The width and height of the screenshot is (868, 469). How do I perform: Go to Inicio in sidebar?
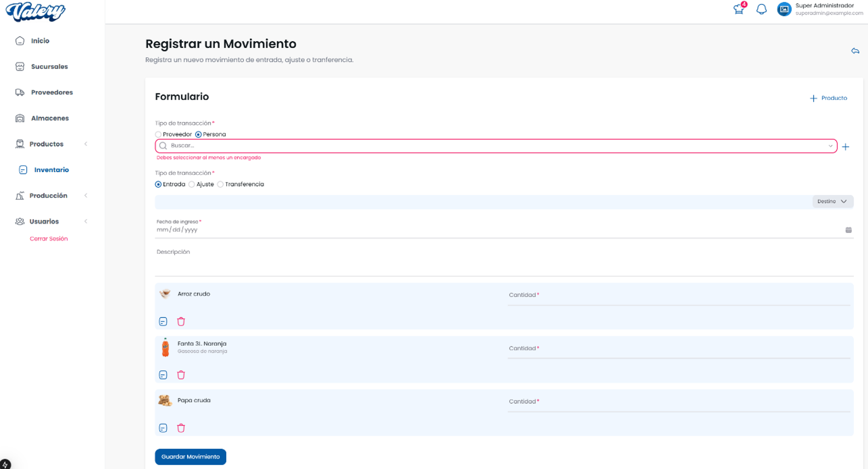point(40,41)
